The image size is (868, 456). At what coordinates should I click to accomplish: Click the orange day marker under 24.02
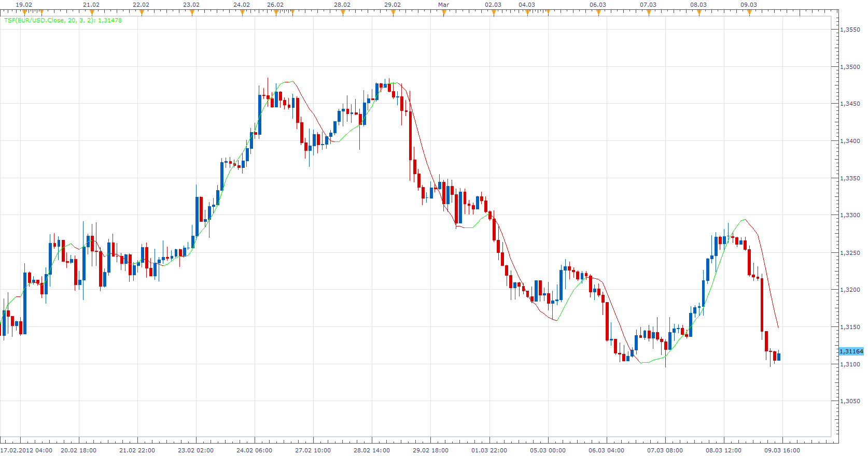point(242,12)
